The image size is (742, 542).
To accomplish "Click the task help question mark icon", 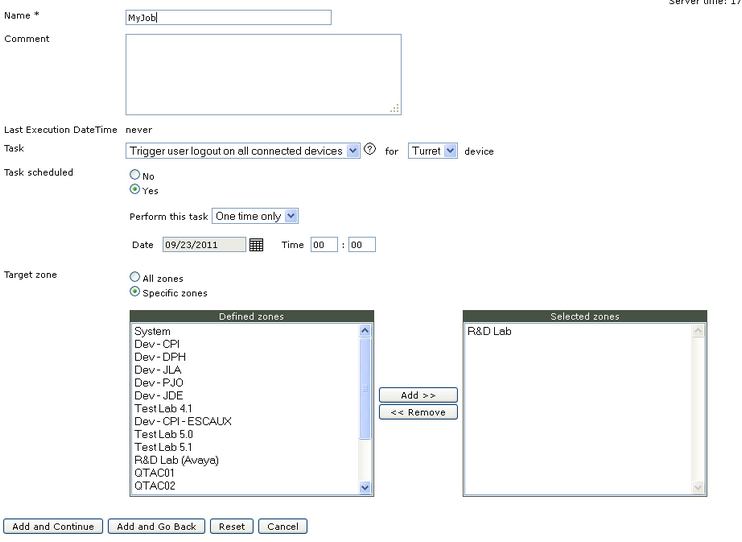I will 370,150.
